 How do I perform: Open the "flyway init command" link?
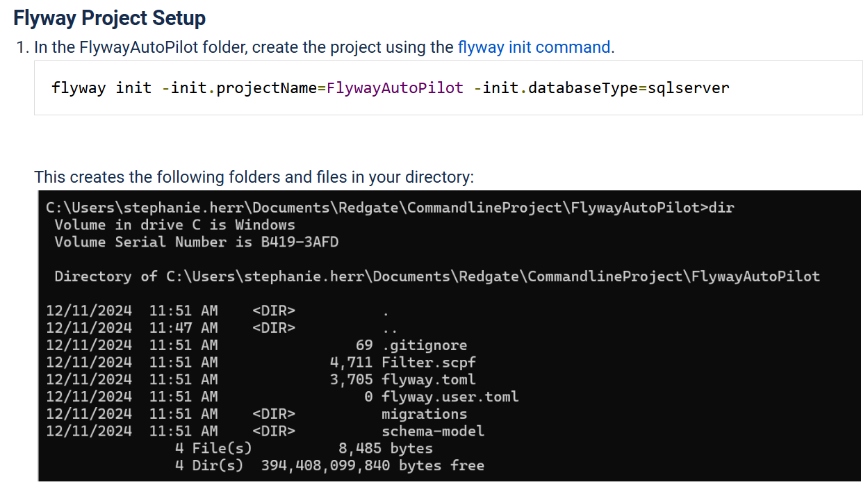[534, 47]
